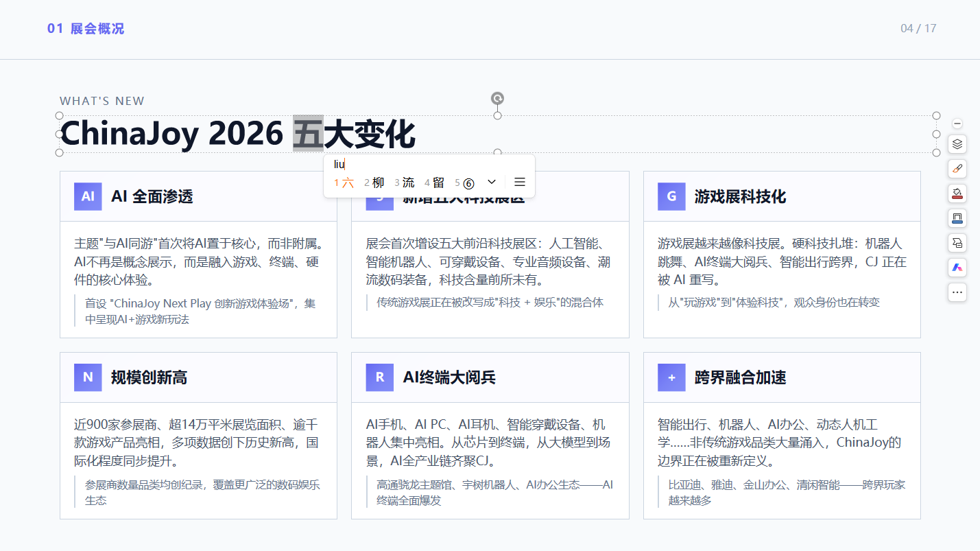Open the layers stack tool

point(957,144)
